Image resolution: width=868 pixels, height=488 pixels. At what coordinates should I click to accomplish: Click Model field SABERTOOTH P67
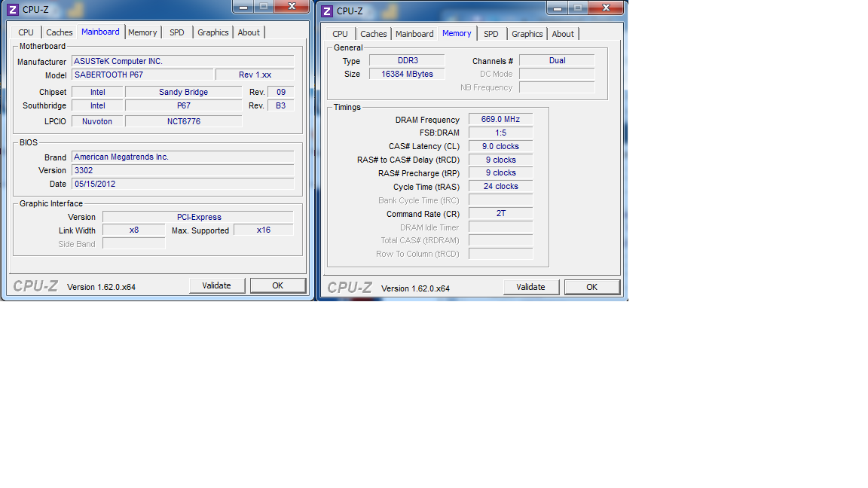(x=142, y=75)
